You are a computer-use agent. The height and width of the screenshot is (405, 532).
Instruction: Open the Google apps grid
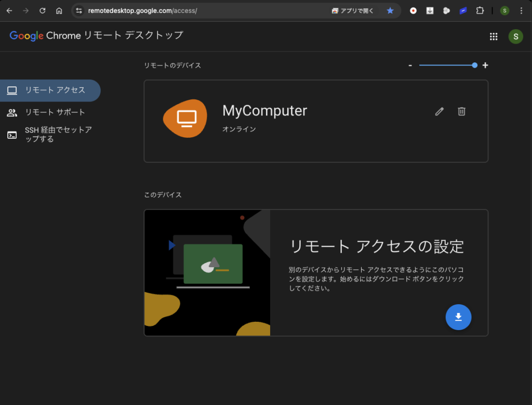click(x=494, y=36)
